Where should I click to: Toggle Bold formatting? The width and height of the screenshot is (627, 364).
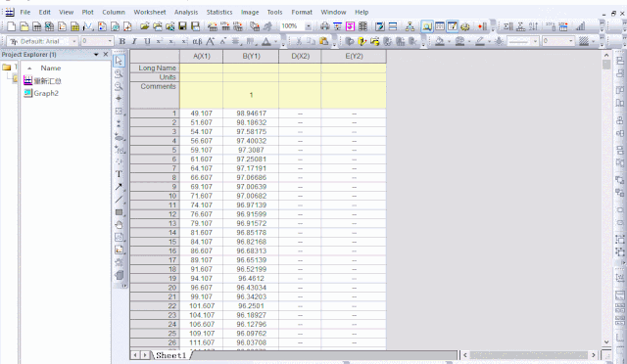[x=122, y=41]
